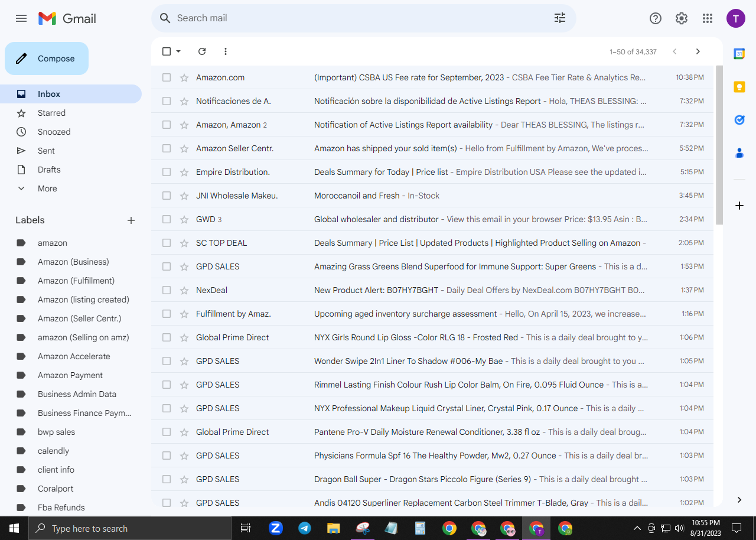The height and width of the screenshot is (540, 756).
Task: Select the Amazon Seller Centr. email checkbox
Action: [x=167, y=148]
